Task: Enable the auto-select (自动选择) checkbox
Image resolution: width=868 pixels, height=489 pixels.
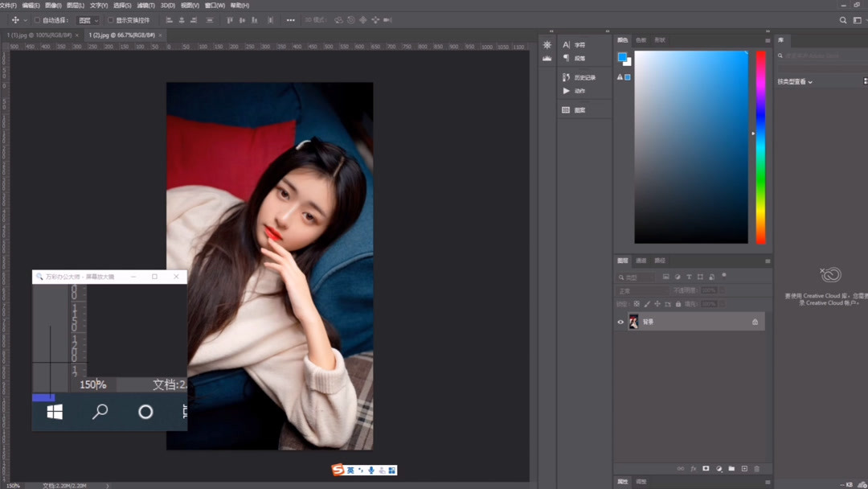Action: (x=37, y=20)
